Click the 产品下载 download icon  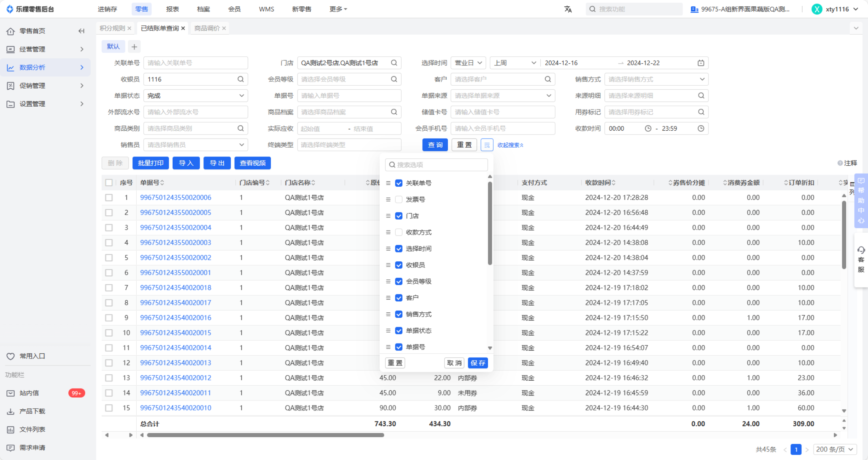tap(11, 411)
